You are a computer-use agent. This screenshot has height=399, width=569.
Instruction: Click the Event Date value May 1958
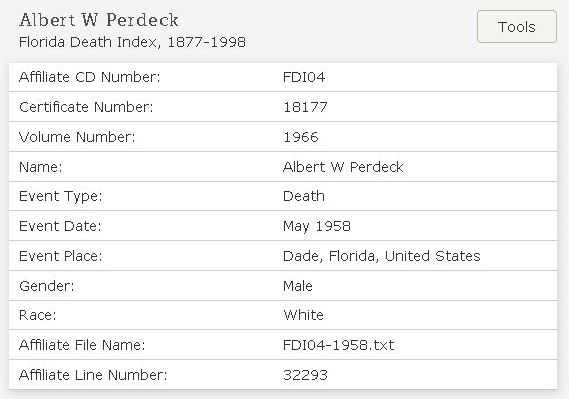[317, 226]
